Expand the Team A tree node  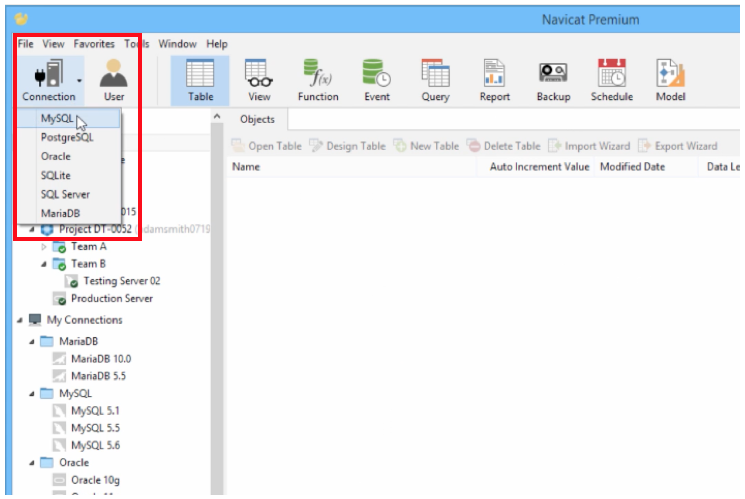click(44, 247)
